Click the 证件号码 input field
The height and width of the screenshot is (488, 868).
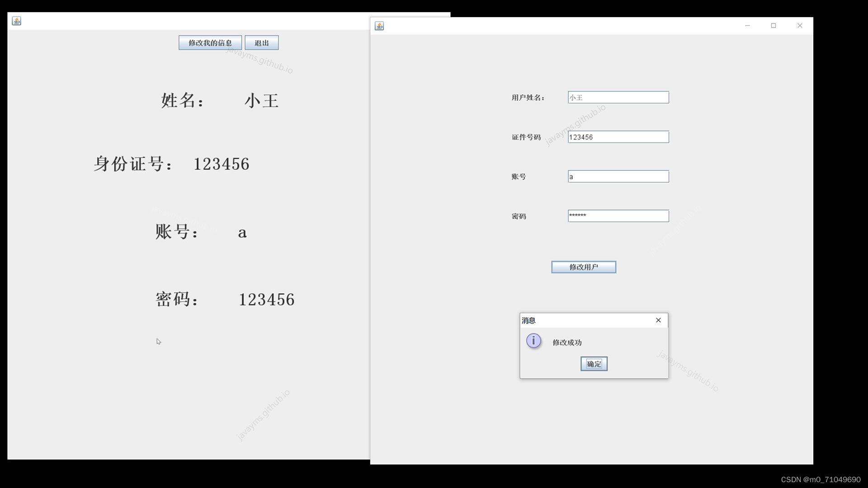(x=618, y=137)
